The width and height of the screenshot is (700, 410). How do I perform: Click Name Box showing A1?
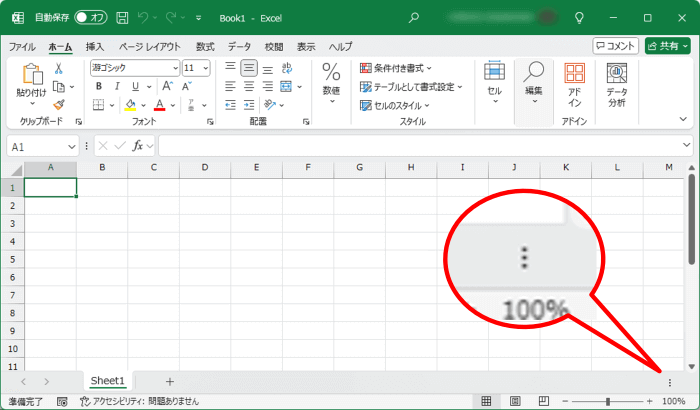[43, 146]
